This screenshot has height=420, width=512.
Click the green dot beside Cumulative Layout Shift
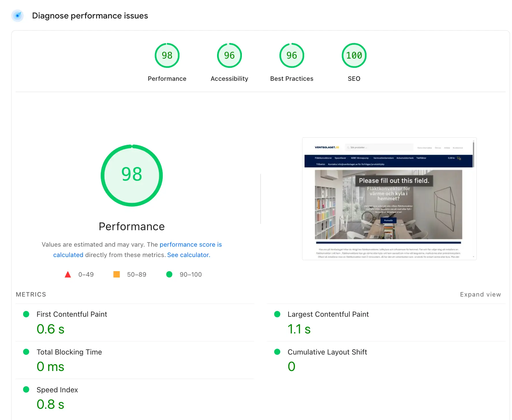click(x=277, y=352)
